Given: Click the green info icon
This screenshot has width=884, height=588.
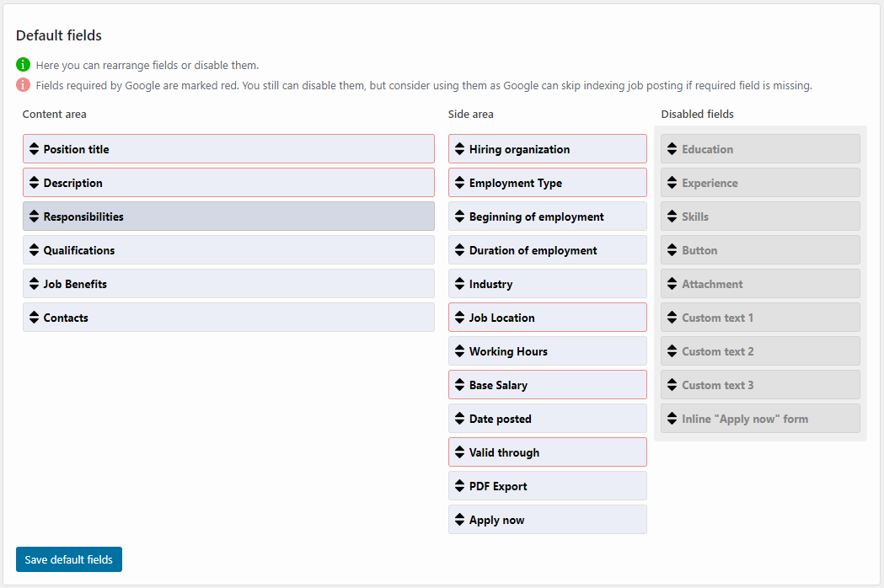Looking at the screenshot, I should coord(23,64).
